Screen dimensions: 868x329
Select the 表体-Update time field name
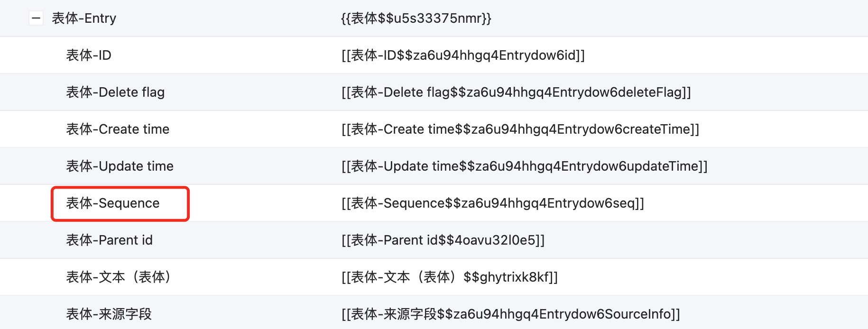point(120,166)
